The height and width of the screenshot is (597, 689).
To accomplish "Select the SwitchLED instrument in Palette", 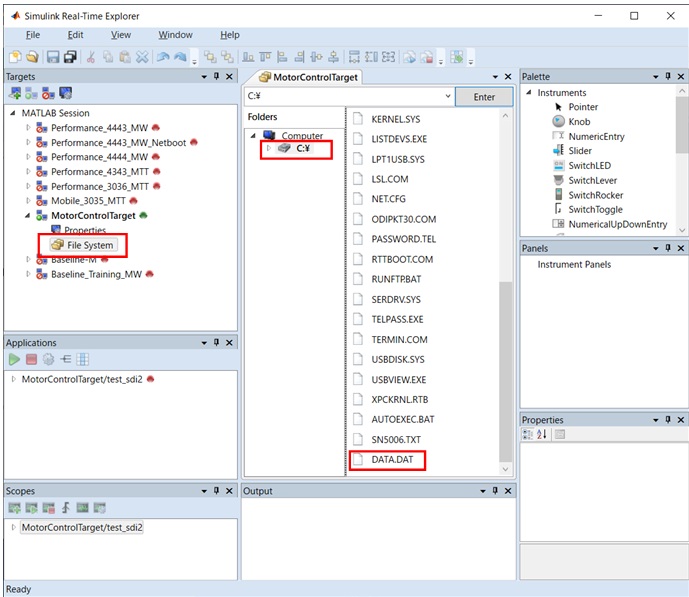I will pyautogui.click(x=589, y=166).
